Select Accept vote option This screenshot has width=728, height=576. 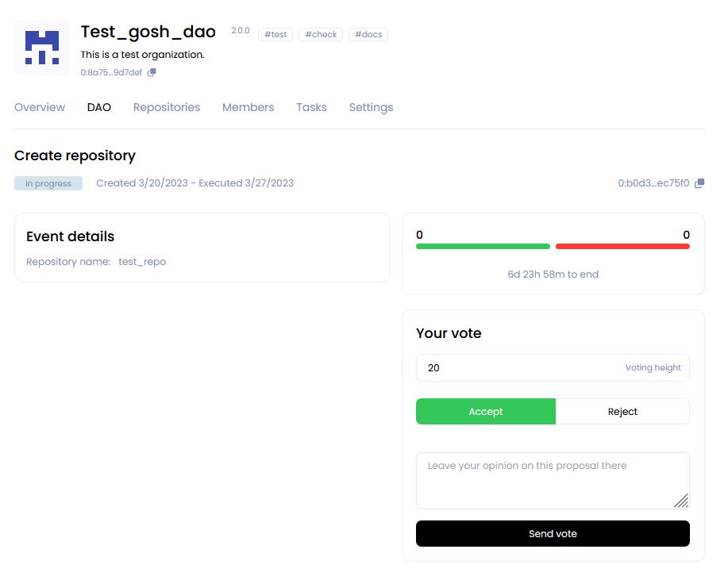[486, 412]
